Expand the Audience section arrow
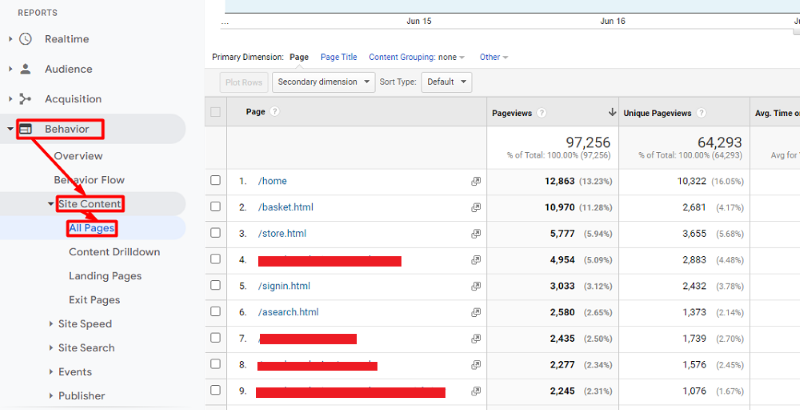This screenshot has width=800, height=410. [10, 69]
